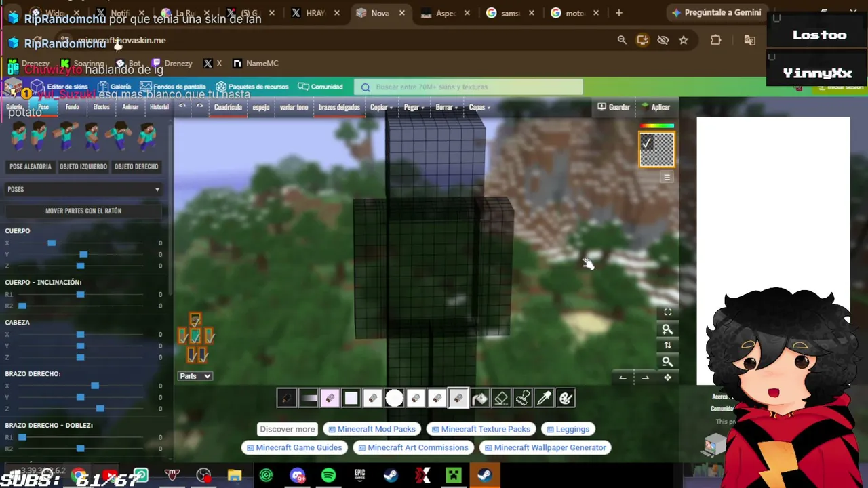Pick the eyedropper color picker tool
Screen dimensions: 868x488
tap(544, 399)
